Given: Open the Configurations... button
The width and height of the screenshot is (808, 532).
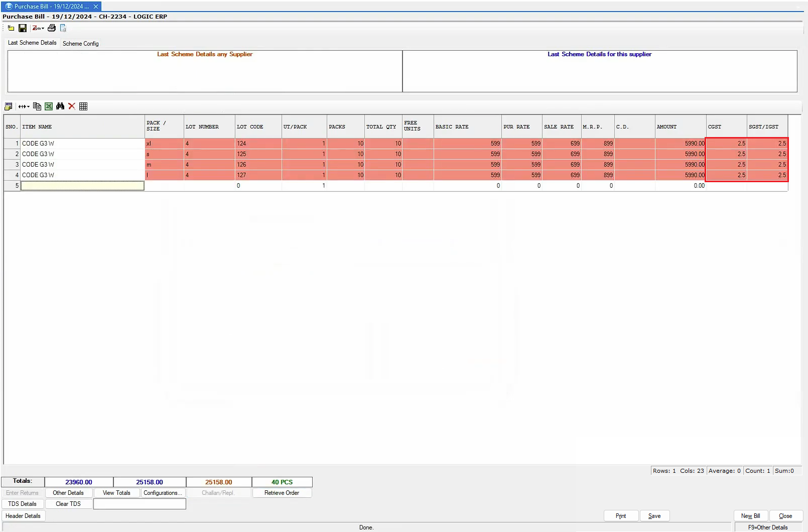Looking at the screenshot, I should [163, 493].
